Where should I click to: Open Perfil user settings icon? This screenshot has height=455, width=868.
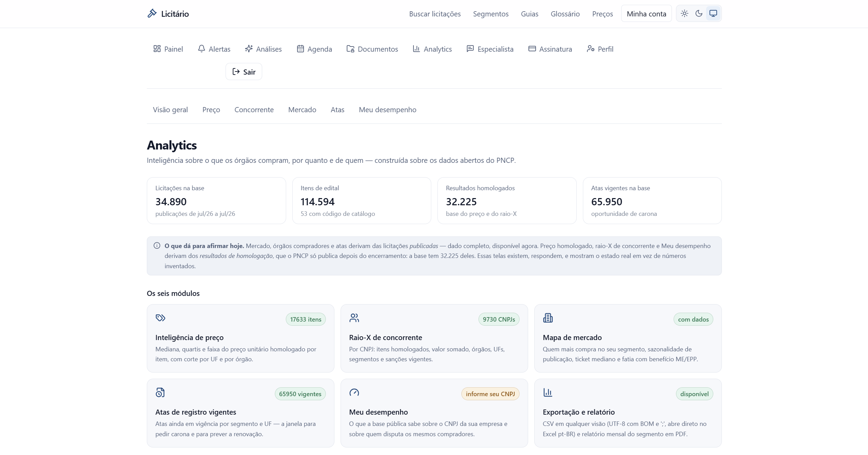point(590,49)
